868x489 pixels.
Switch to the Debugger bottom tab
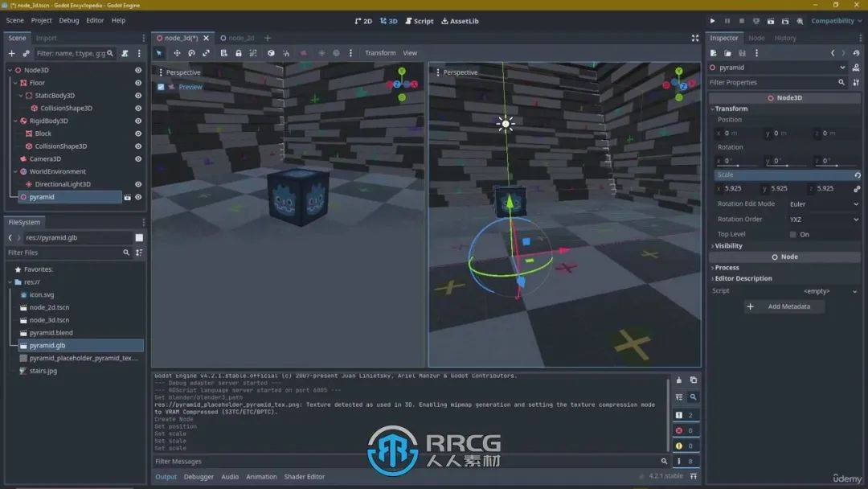[x=199, y=477]
